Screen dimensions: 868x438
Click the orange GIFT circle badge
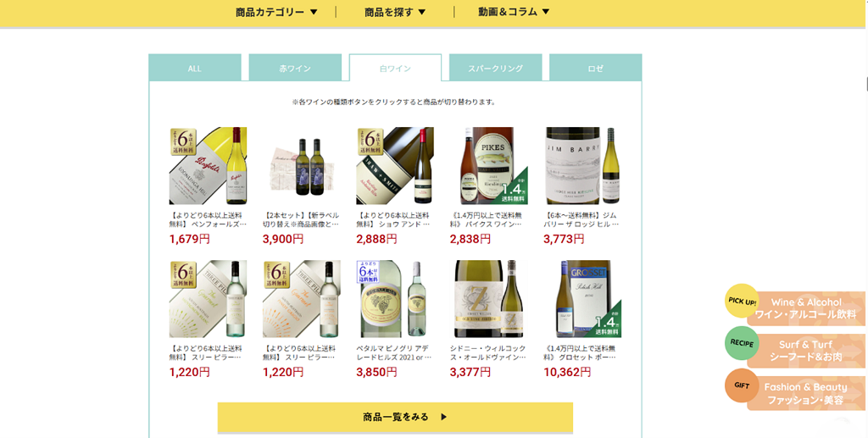pyautogui.click(x=742, y=385)
